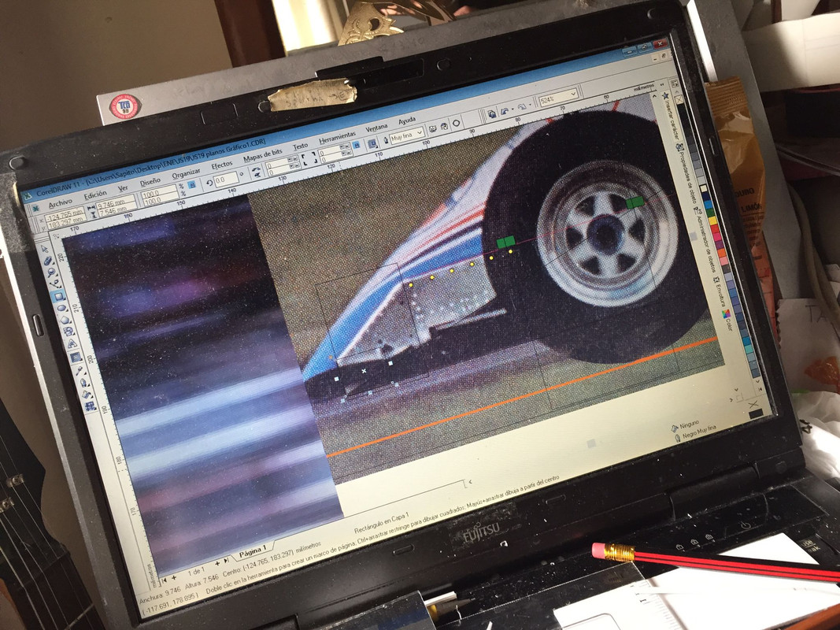Select the Página 1 page tab
The image size is (840, 630).
tap(252, 550)
